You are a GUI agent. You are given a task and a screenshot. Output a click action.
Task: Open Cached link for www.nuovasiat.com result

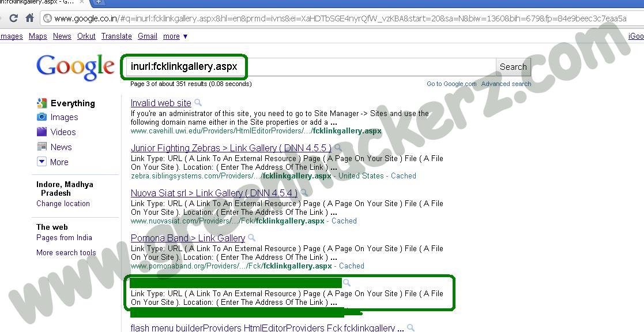click(344, 221)
